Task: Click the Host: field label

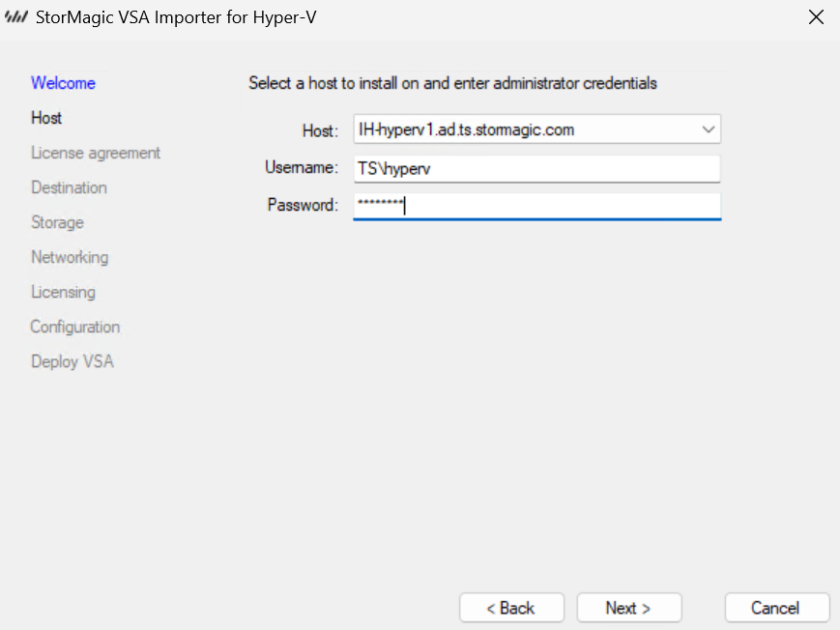Action: 320,130
